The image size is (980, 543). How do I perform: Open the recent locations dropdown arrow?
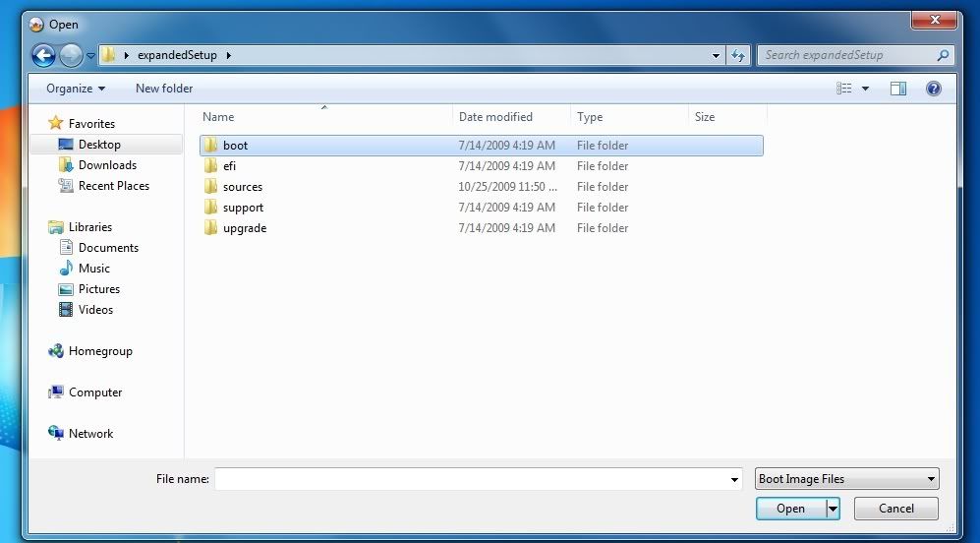pyautogui.click(x=90, y=56)
